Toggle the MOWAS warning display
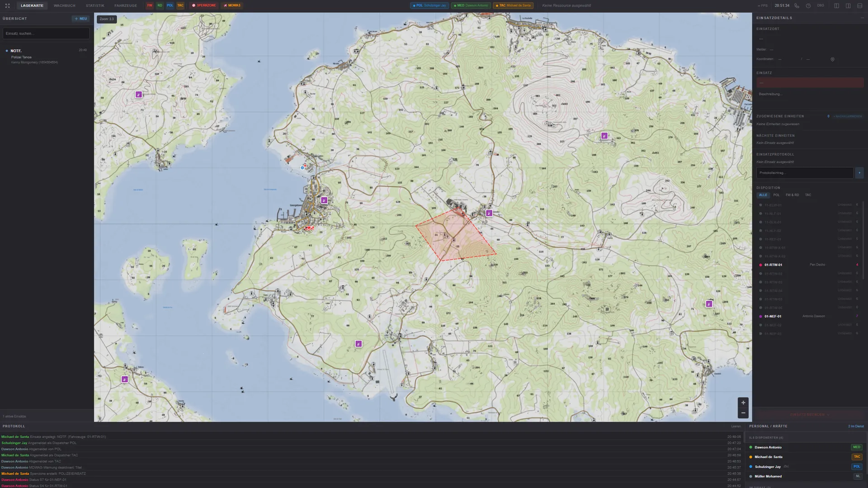Viewport: 868px width, 488px height. [232, 5]
